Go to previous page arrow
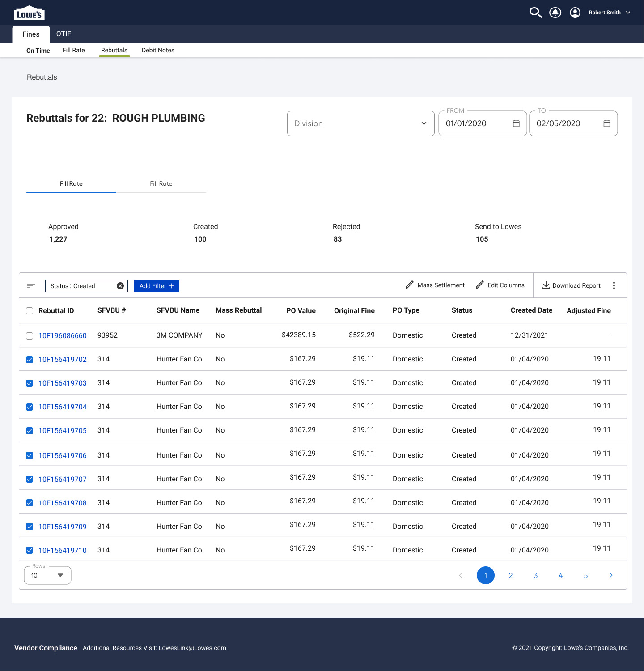This screenshot has width=644, height=671. 461,575
